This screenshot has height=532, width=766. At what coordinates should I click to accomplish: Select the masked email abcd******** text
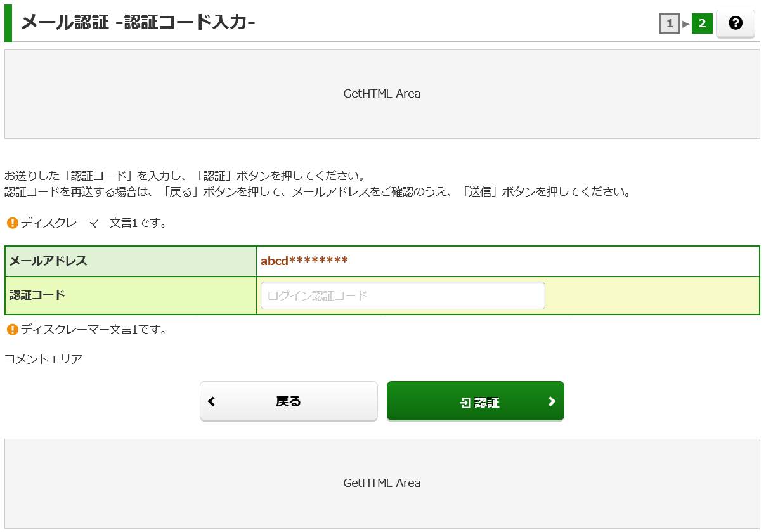click(304, 261)
